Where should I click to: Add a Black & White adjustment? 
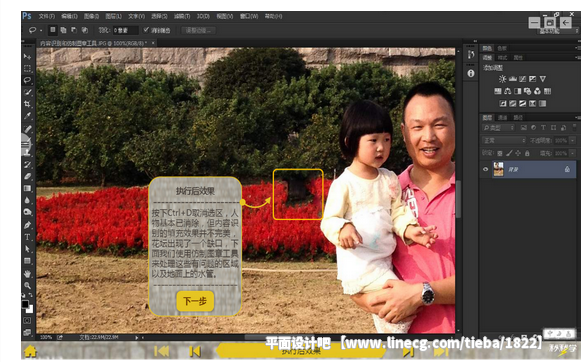click(x=518, y=91)
